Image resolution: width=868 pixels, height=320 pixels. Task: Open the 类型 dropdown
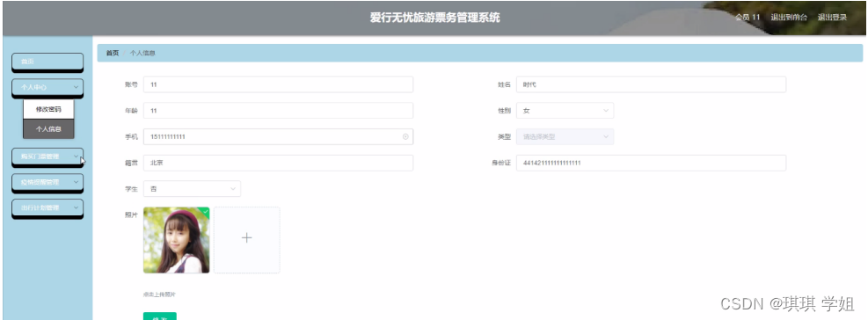pyautogui.click(x=565, y=137)
